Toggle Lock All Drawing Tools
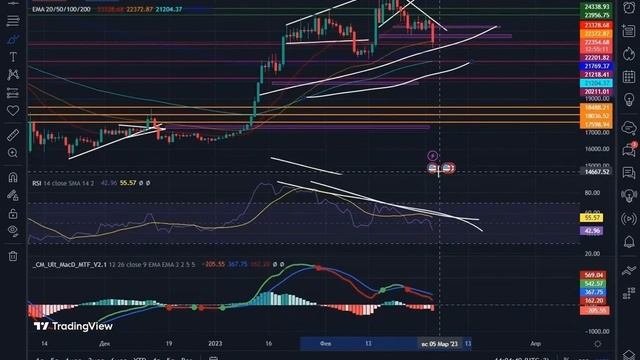This screenshot has width=640, height=360. [13, 213]
